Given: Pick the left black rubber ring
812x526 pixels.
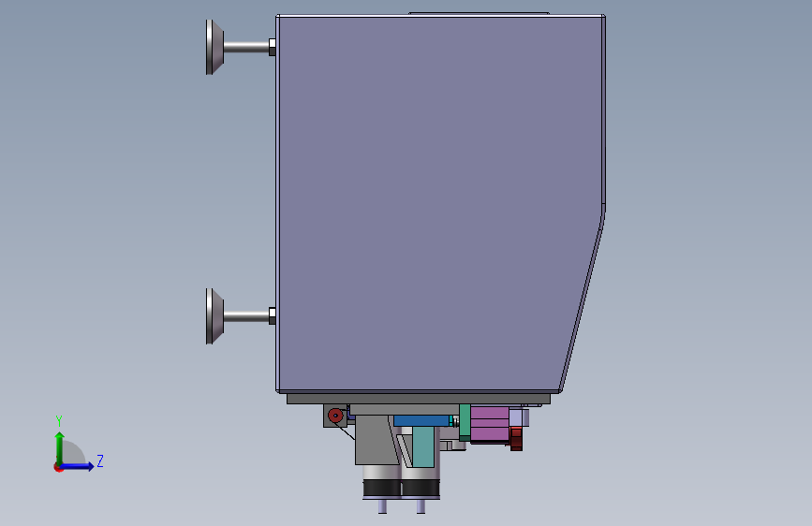Looking at the screenshot, I should [382, 488].
